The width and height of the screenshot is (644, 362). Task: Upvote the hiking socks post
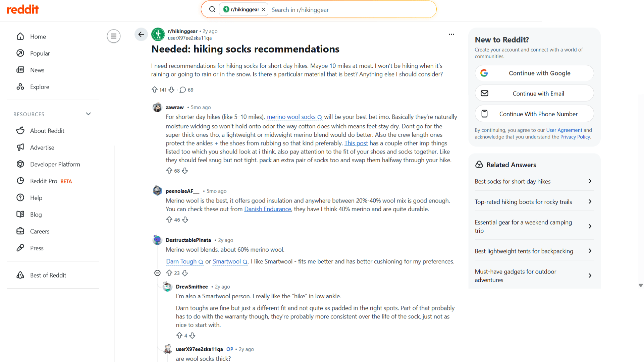(154, 89)
